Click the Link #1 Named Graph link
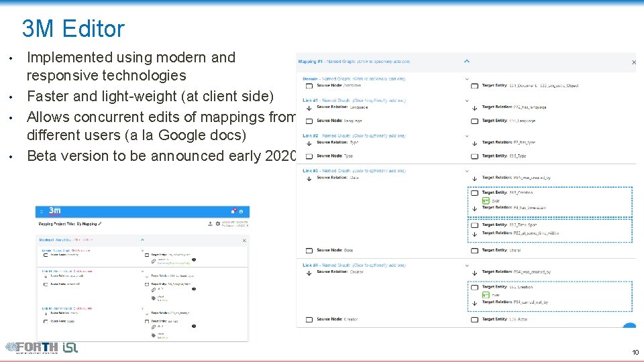Image resolution: width=644 pixels, height=362 pixels. coord(354,100)
